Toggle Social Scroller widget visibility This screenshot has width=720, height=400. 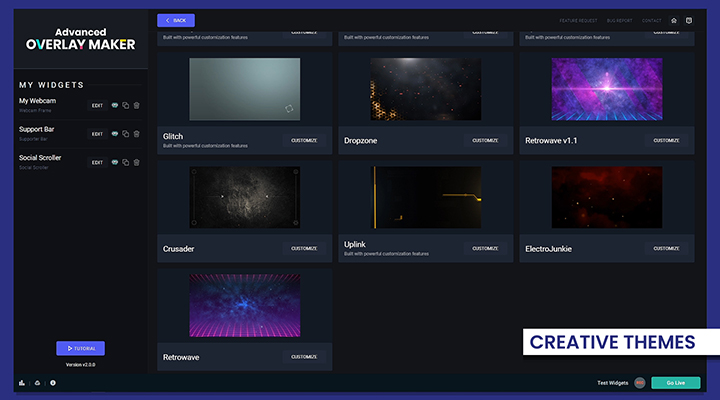click(114, 162)
